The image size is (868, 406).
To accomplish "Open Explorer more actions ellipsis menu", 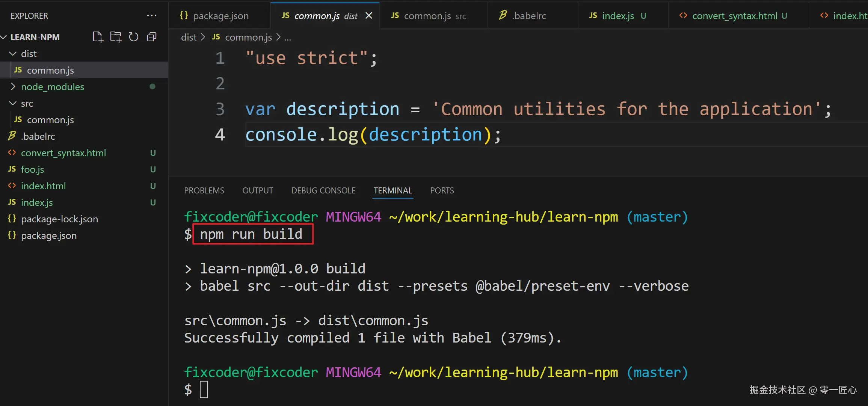I will [152, 15].
